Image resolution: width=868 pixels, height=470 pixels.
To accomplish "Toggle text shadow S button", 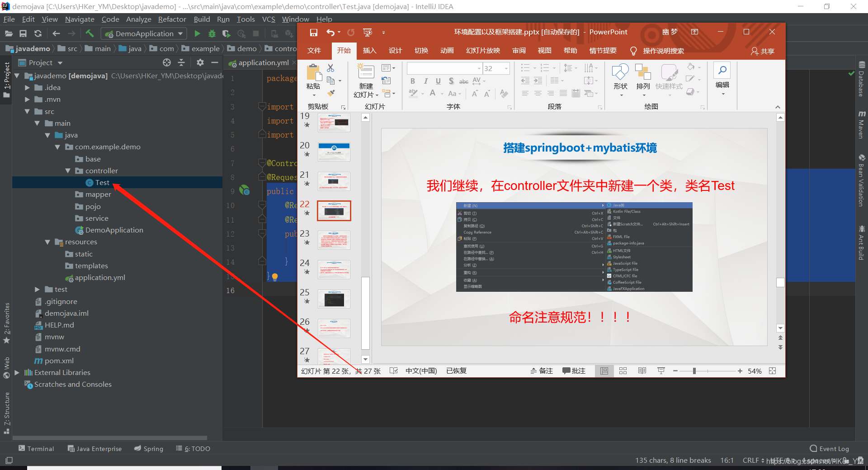I will [x=451, y=81].
